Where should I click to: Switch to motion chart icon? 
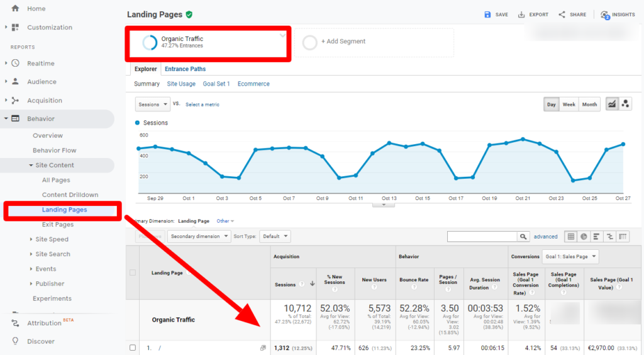625,104
